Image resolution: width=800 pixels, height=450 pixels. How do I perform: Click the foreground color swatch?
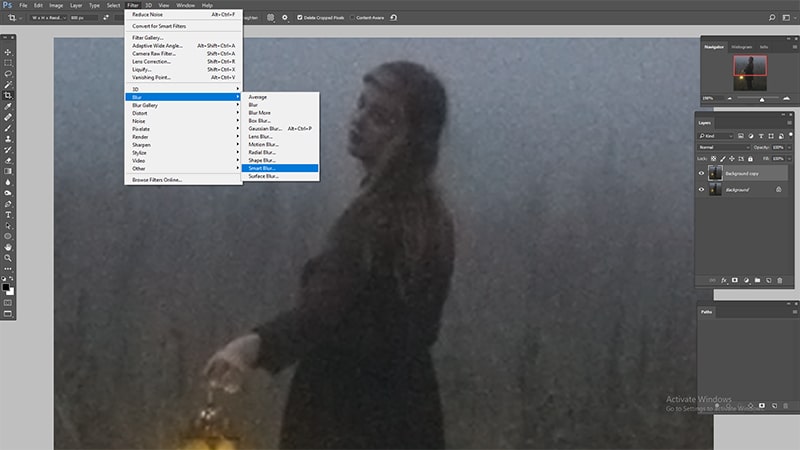[x=6, y=287]
